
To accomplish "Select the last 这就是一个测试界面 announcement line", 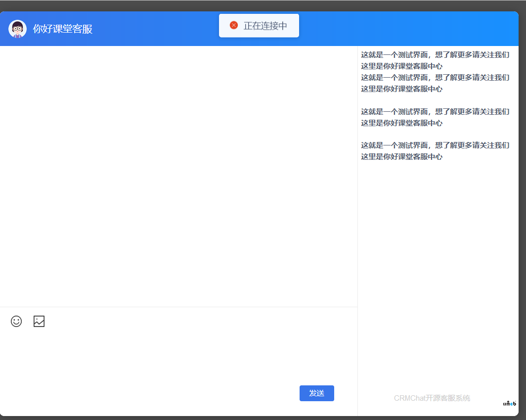I will (435, 145).
